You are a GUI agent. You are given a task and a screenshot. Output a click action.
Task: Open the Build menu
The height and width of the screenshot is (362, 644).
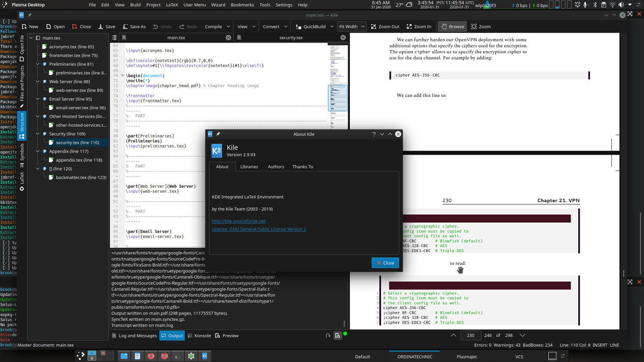(x=136, y=5)
